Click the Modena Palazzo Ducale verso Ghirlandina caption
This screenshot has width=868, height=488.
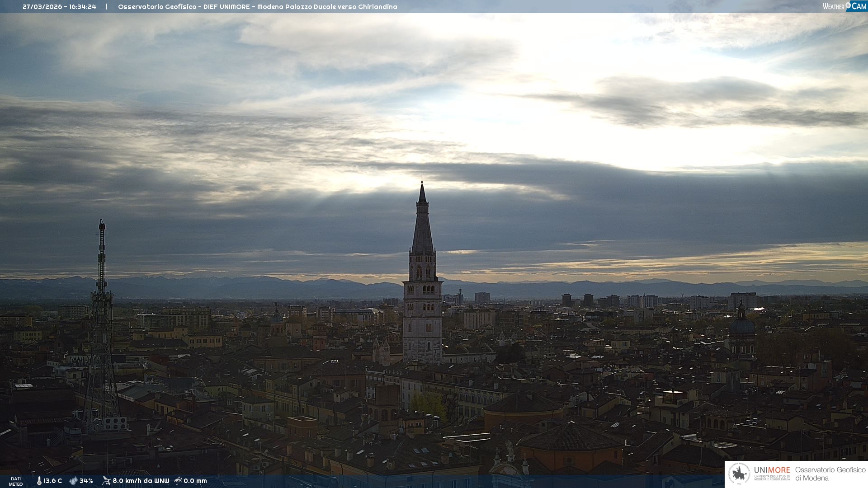pyautogui.click(x=327, y=7)
